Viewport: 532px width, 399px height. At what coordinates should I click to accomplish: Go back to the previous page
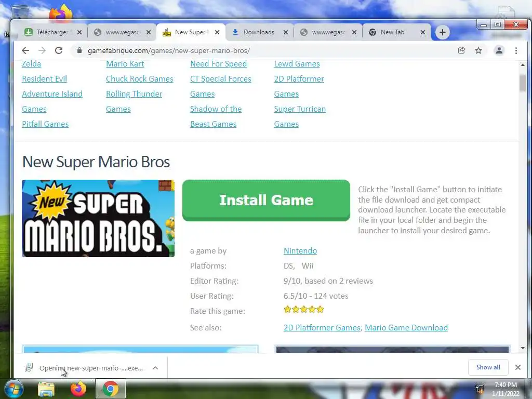coord(25,50)
